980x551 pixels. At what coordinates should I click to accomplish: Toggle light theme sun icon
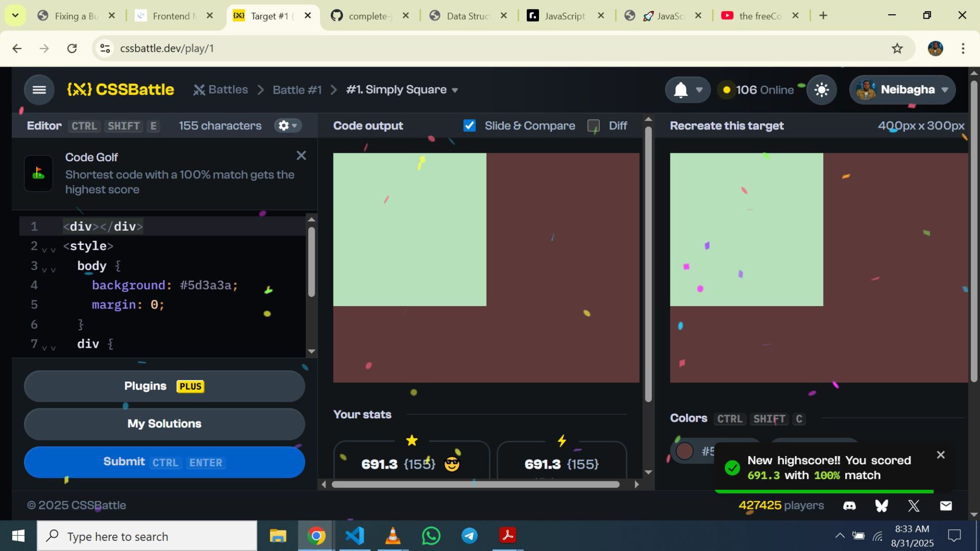point(821,90)
